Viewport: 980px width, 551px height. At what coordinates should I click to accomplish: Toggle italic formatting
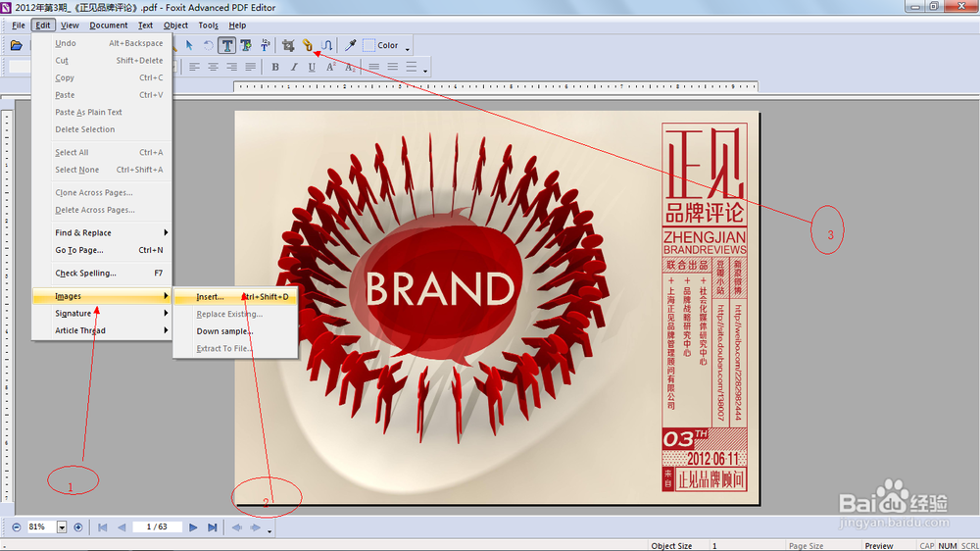pyautogui.click(x=294, y=67)
